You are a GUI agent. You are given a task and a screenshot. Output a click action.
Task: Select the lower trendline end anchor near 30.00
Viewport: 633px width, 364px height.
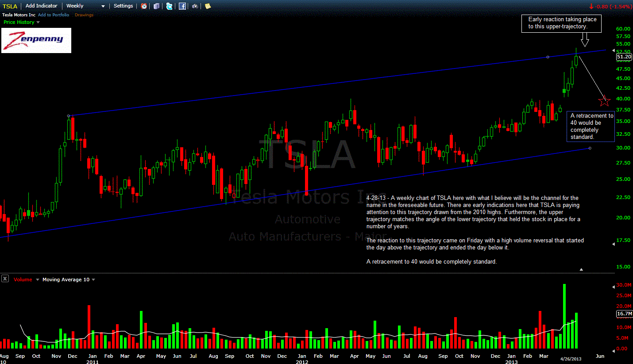click(x=590, y=148)
